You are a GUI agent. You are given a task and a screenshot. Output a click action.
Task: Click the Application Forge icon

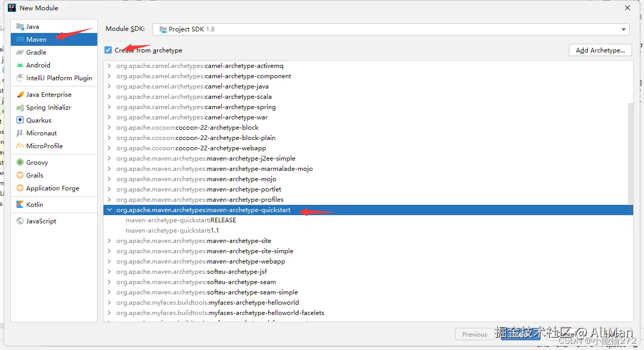(20, 188)
